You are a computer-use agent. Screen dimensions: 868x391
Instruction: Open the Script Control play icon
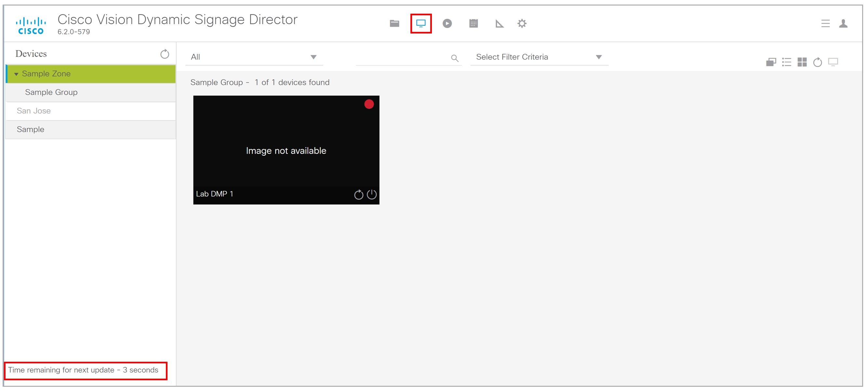[x=447, y=24]
